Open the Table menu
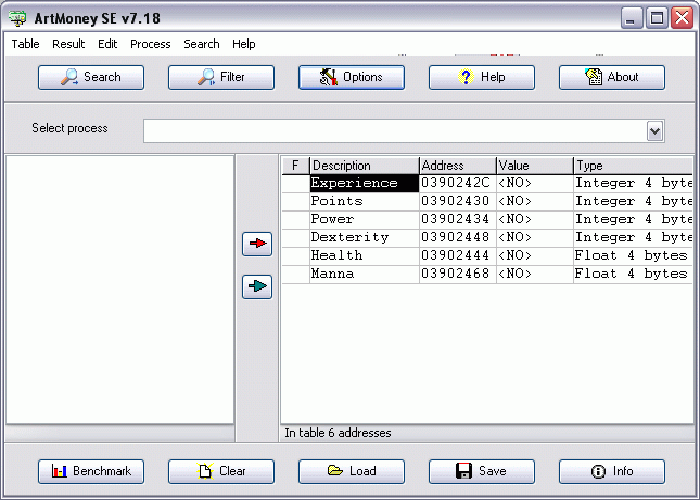Screen dimensions: 700x500 pos(26,44)
